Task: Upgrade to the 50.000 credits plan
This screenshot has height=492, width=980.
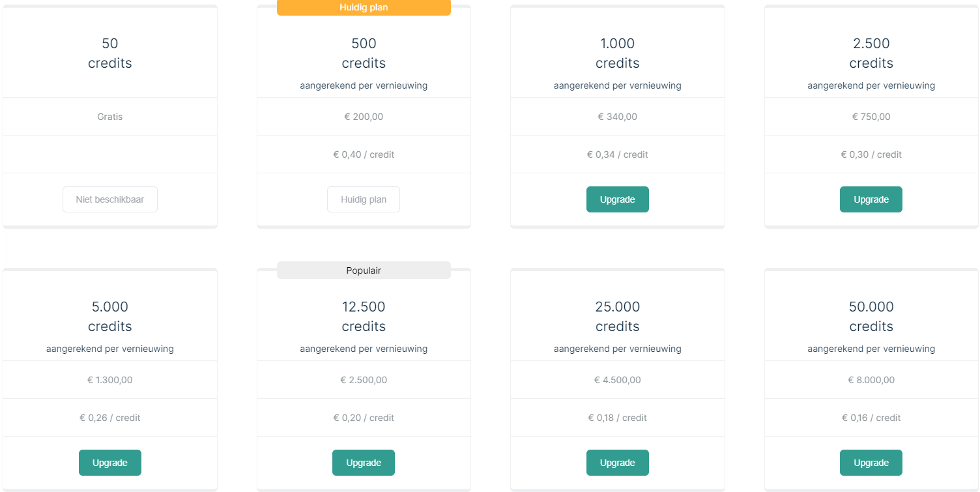Action: tap(871, 463)
